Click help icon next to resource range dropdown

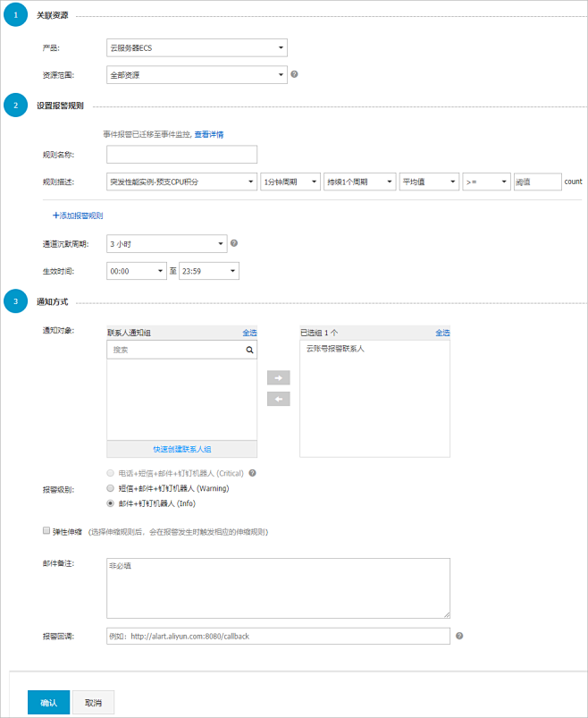(294, 74)
